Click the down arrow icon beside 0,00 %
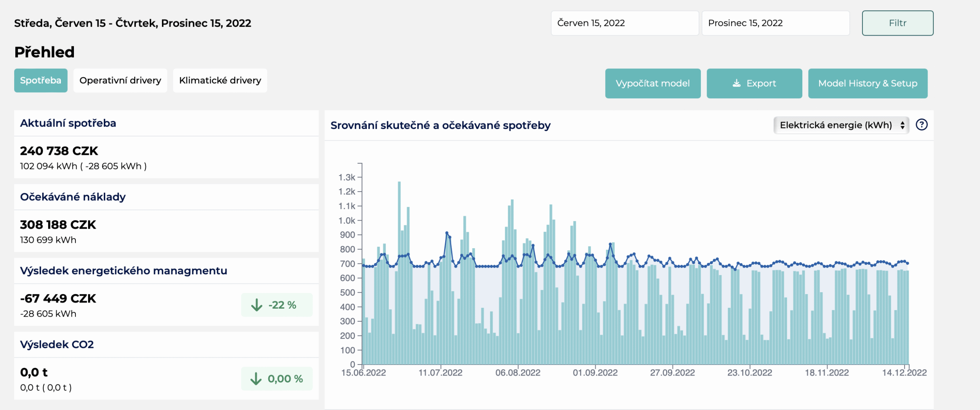Screen dimensions: 980x410 pos(256,379)
